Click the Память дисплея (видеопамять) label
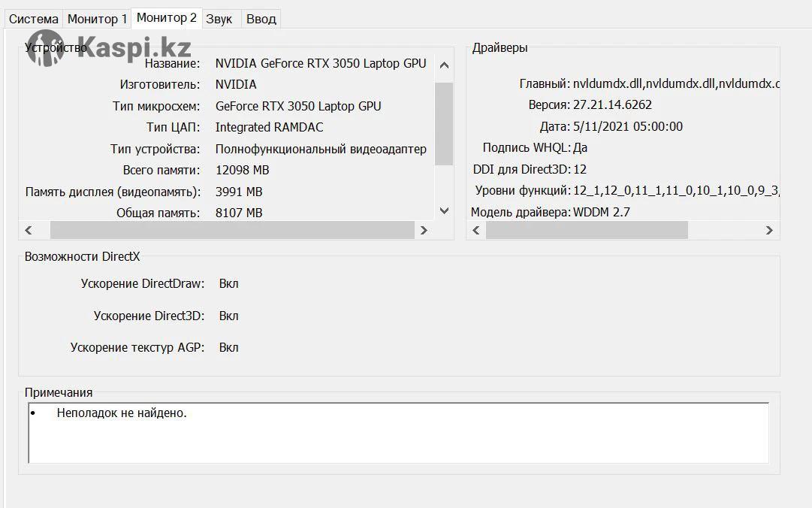Screen dimensions: 812x508 (x=113, y=192)
